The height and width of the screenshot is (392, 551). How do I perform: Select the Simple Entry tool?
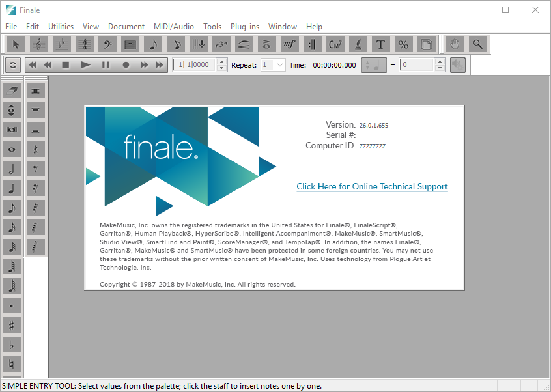click(x=153, y=44)
